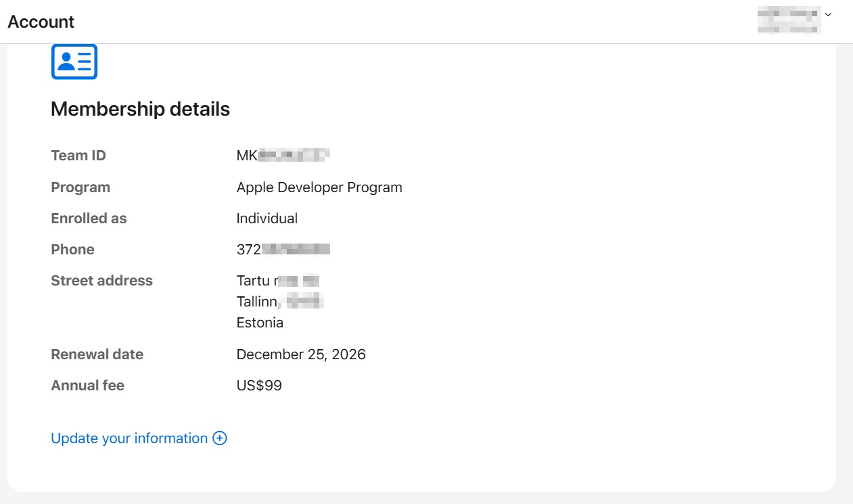853x504 pixels.
Task: Click the December 25, 2026 renewal date
Action: tap(301, 354)
